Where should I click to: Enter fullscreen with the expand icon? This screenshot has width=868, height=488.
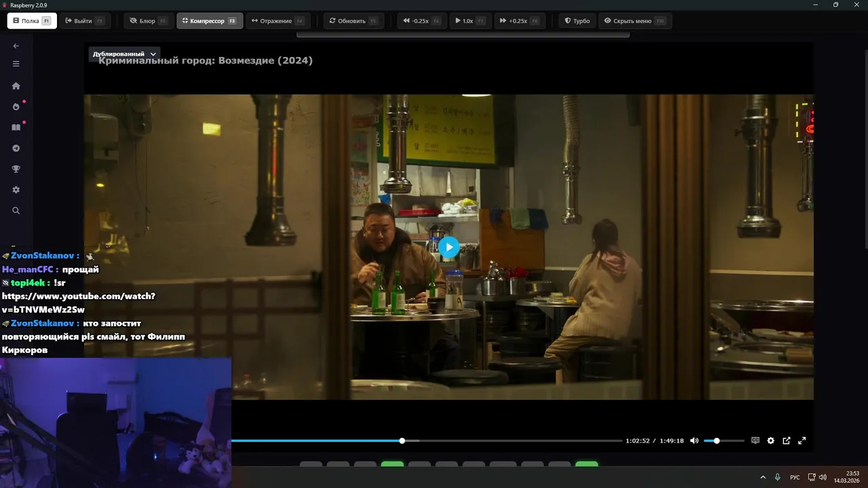[802, 441]
